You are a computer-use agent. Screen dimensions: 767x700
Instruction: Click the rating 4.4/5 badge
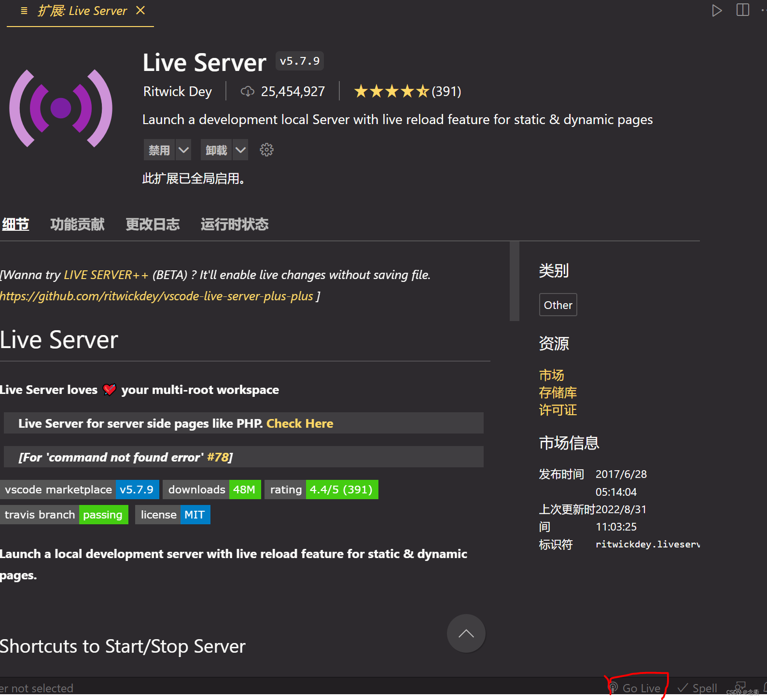pos(321,490)
